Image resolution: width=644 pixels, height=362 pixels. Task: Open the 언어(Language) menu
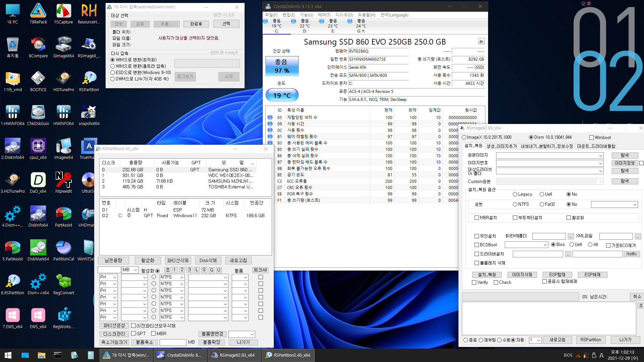(394, 15)
